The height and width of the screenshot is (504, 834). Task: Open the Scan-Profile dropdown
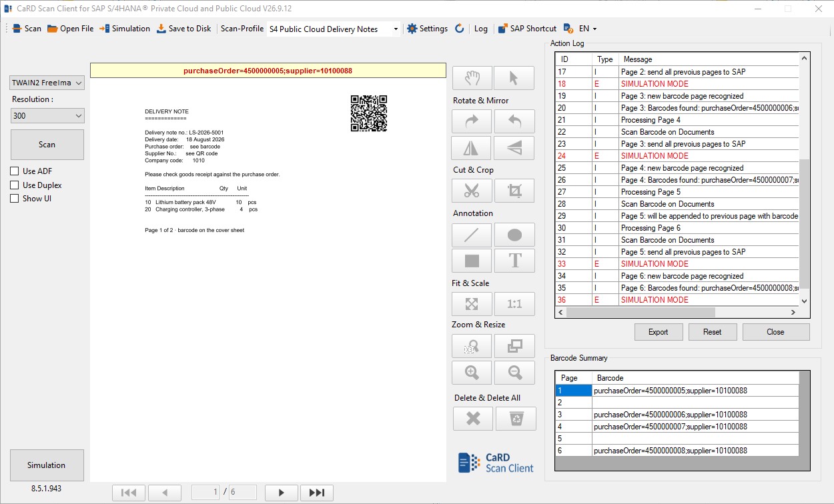pos(334,29)
